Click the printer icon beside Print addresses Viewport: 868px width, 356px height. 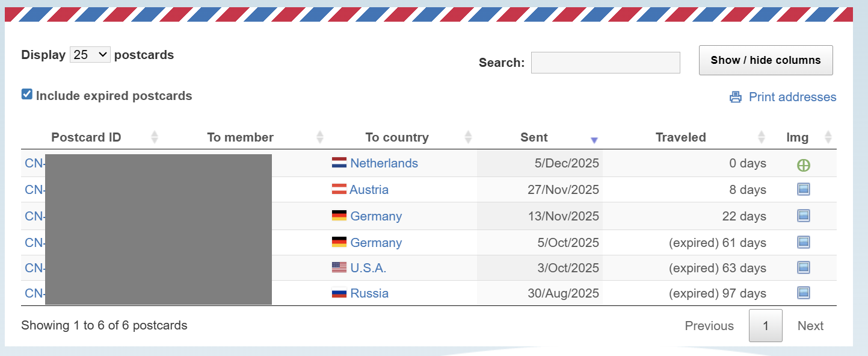(736, 97)
